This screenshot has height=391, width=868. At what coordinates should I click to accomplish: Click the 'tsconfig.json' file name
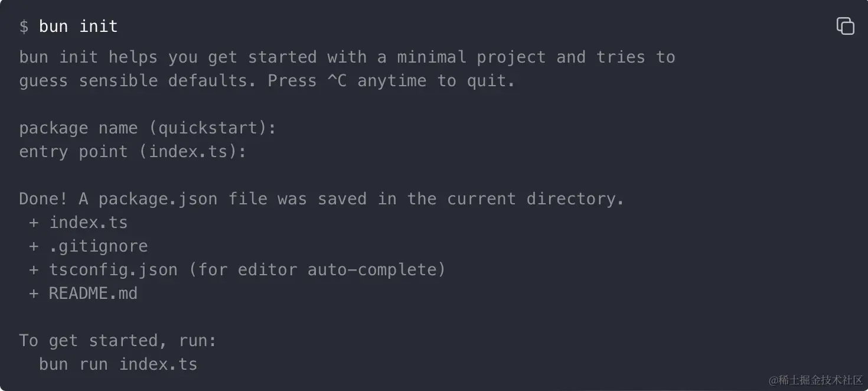coord(113,270)
